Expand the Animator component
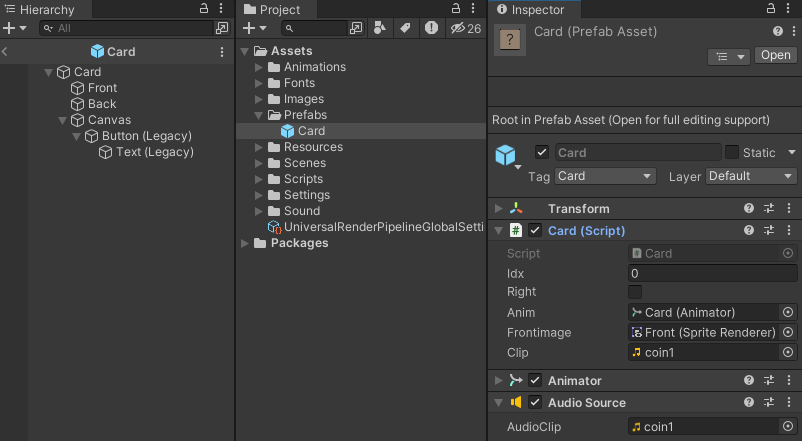This screenshot has height=441, width=802. coord(499,381)
